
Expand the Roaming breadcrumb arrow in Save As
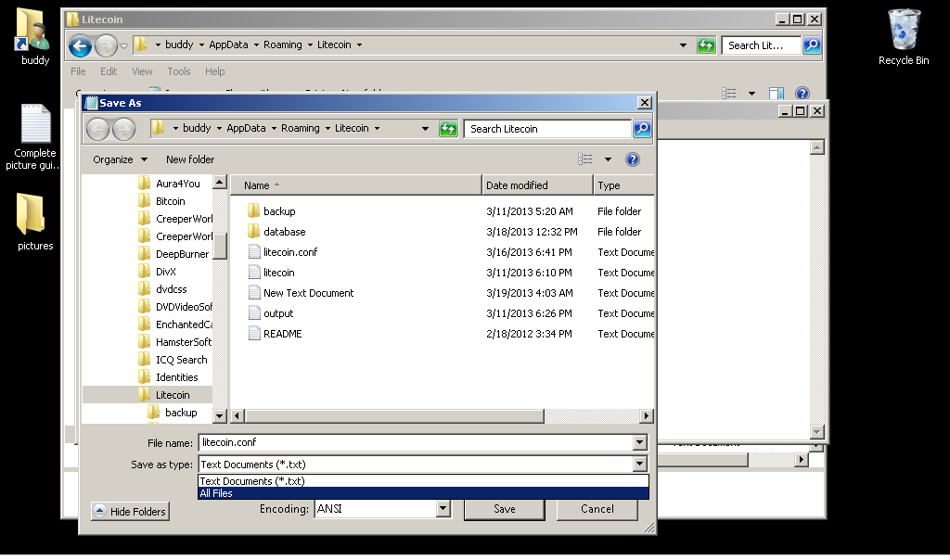click(327, 128)
